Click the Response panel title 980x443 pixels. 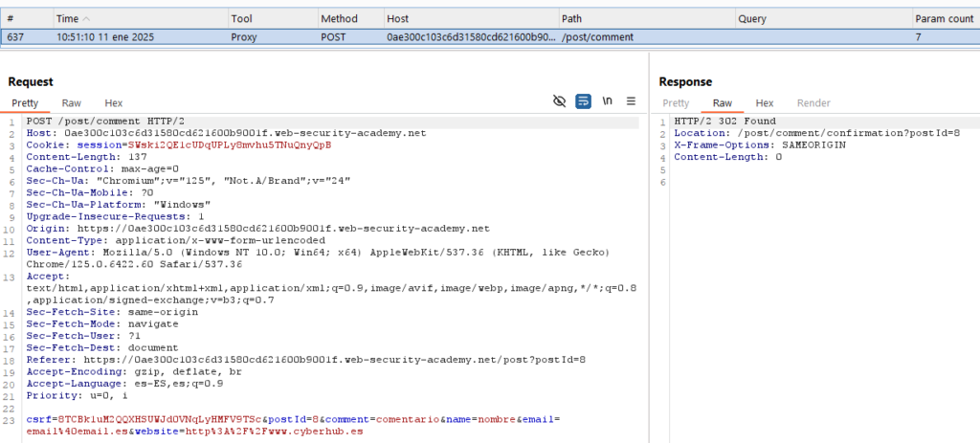click(685, 82)
